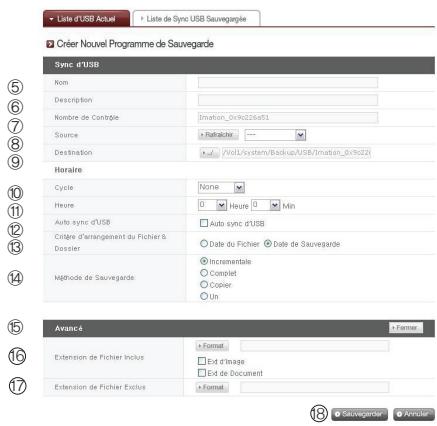437x426 pixels.
Task: Choose the Un backup method
Action: [204, 296]
